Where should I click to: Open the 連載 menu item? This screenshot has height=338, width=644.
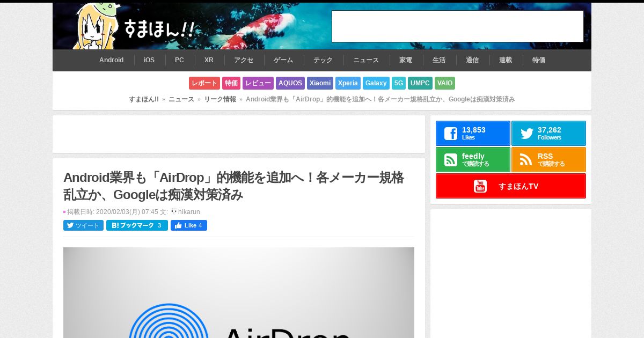[x=506, y=60]
